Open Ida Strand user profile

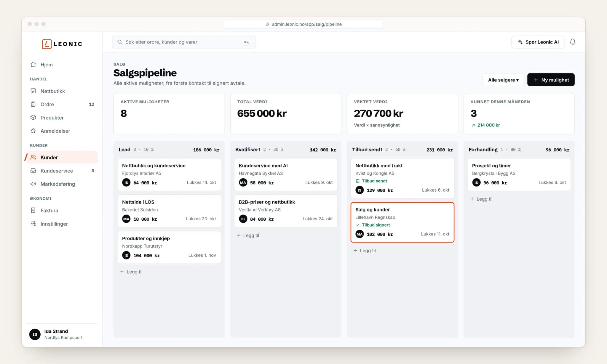click(62, 334)
